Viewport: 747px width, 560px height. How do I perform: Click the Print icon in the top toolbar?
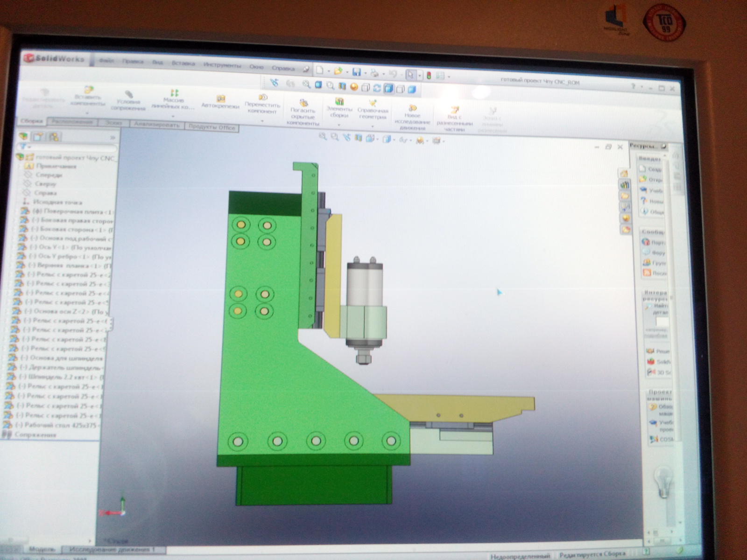click(x=374, y=73)
